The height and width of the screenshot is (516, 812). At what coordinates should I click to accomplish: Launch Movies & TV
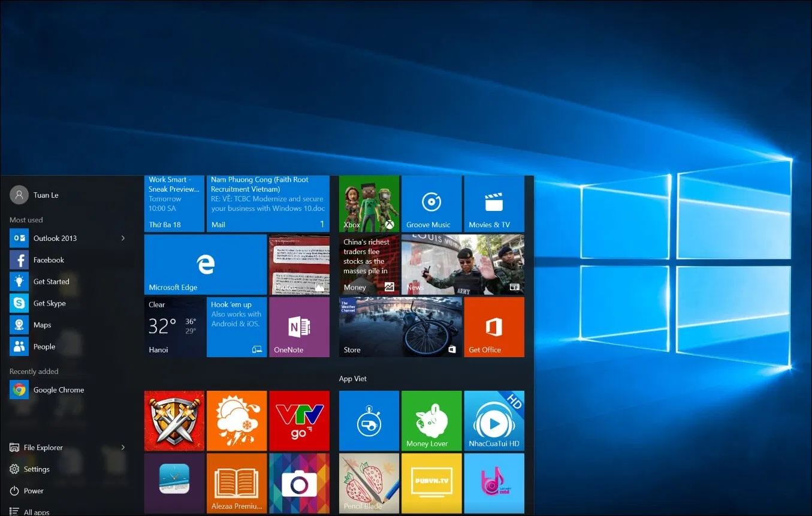(x=494, y=203)
